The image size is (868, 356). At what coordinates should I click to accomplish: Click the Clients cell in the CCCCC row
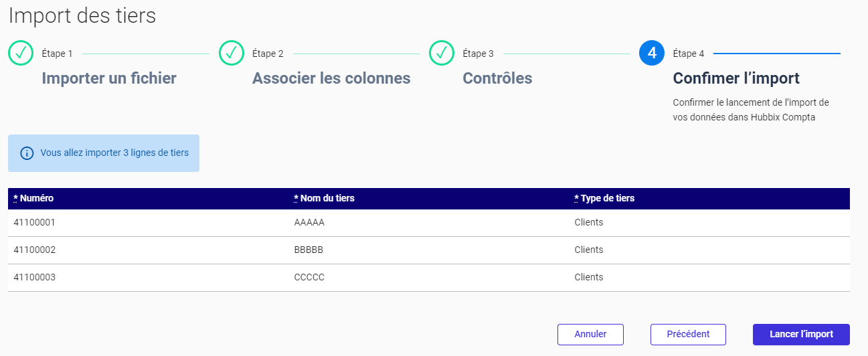point(589,277)
